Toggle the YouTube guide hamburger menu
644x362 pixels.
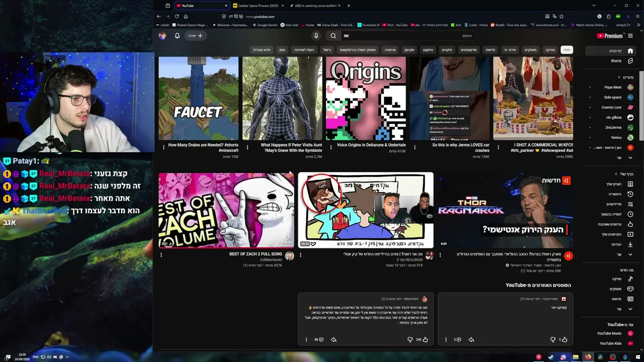click(x=630, y=36)
